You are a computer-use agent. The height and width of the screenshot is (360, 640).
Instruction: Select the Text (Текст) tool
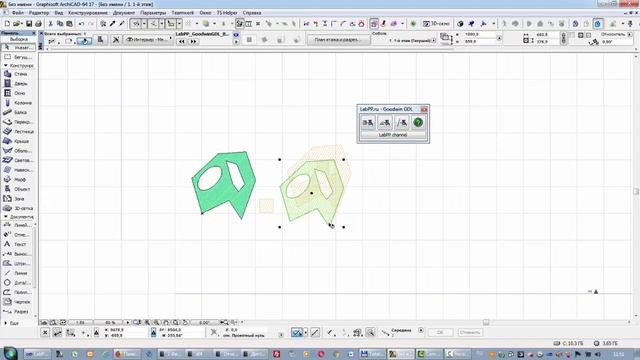[x=18, y=244]
